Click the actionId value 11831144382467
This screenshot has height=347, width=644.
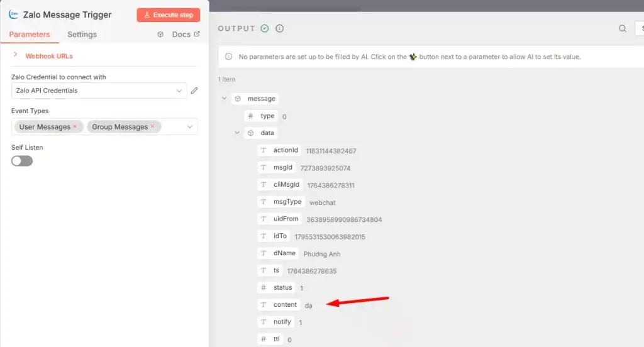tap(331, 151)
